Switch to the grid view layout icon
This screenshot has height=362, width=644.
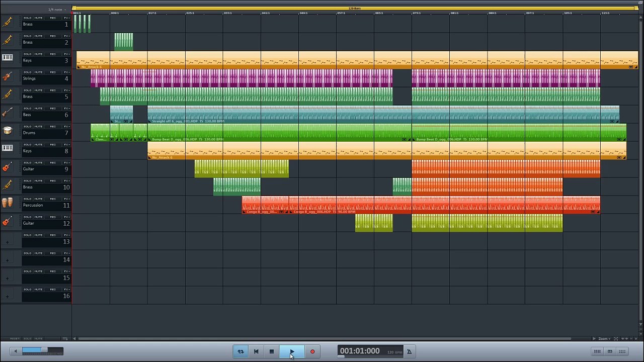pyautogui.click(x=622, y=351)
